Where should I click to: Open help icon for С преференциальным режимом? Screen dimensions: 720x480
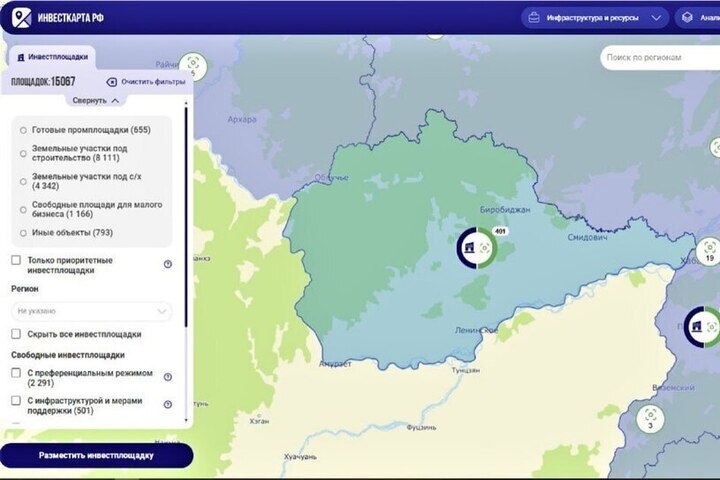(168, 377)
